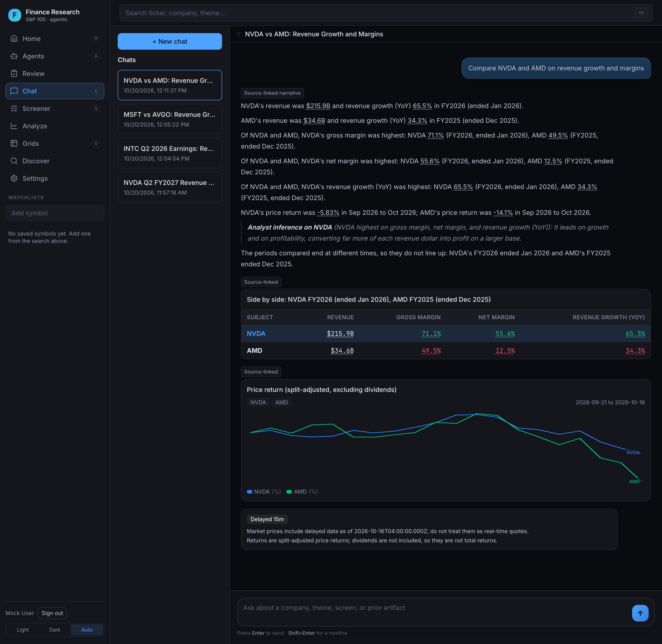Toggle the NVDA series chip on chart
The image size is (662, 644).
(258, 402)
